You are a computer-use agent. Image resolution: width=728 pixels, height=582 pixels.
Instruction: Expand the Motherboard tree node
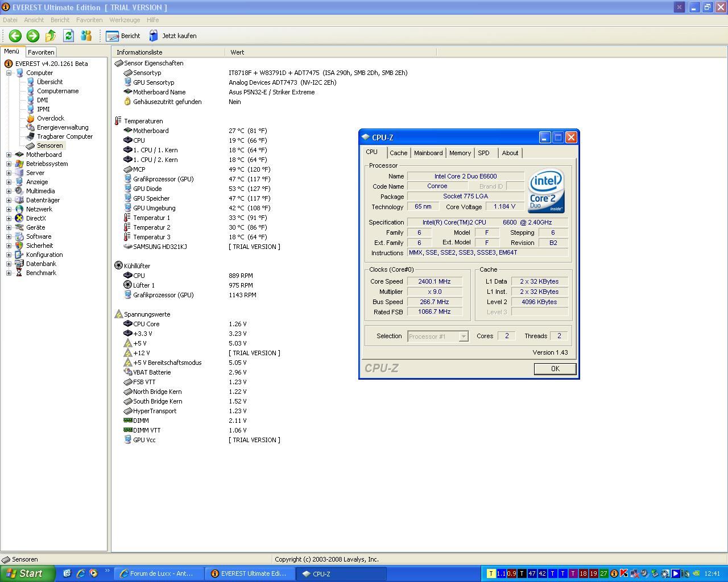(9, 155)
